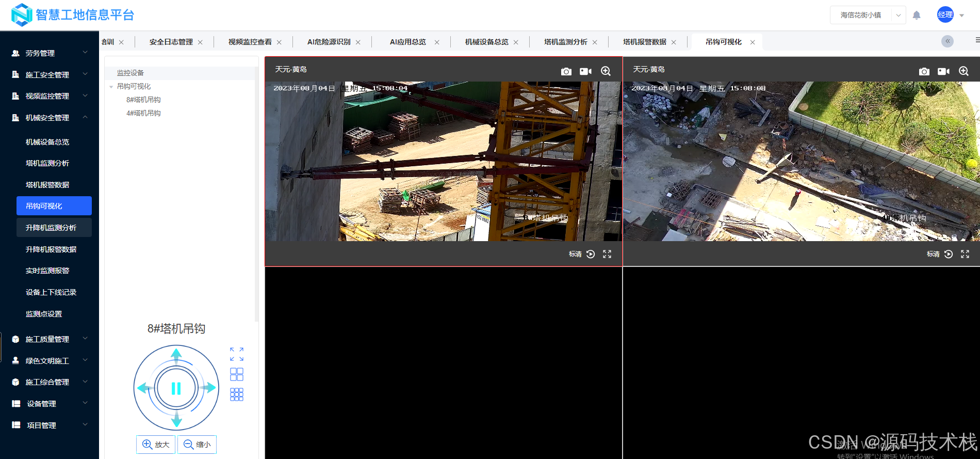The height and width of the screenshot is (459, 980).
Task: Change left video quality 标清
Action: point(575,254)
